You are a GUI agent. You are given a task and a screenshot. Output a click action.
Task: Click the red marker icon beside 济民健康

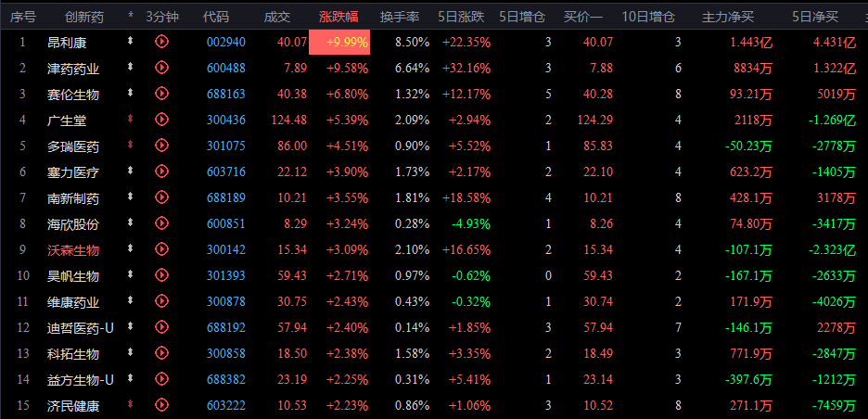coord(131,403)
